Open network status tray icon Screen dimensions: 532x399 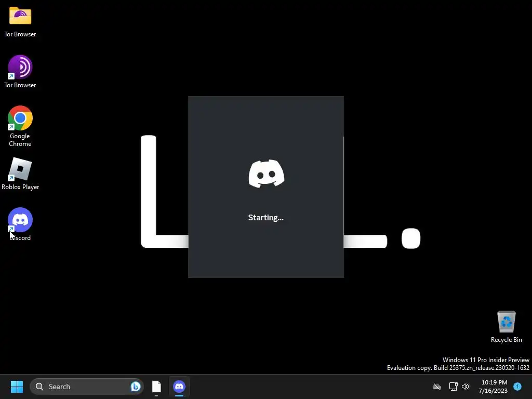coord(453,387)
